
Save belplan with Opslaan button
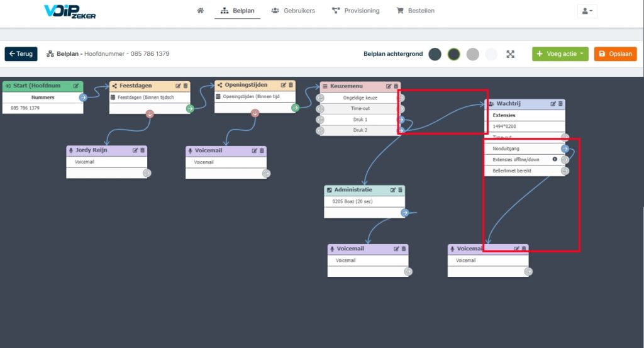coord(615,54)
